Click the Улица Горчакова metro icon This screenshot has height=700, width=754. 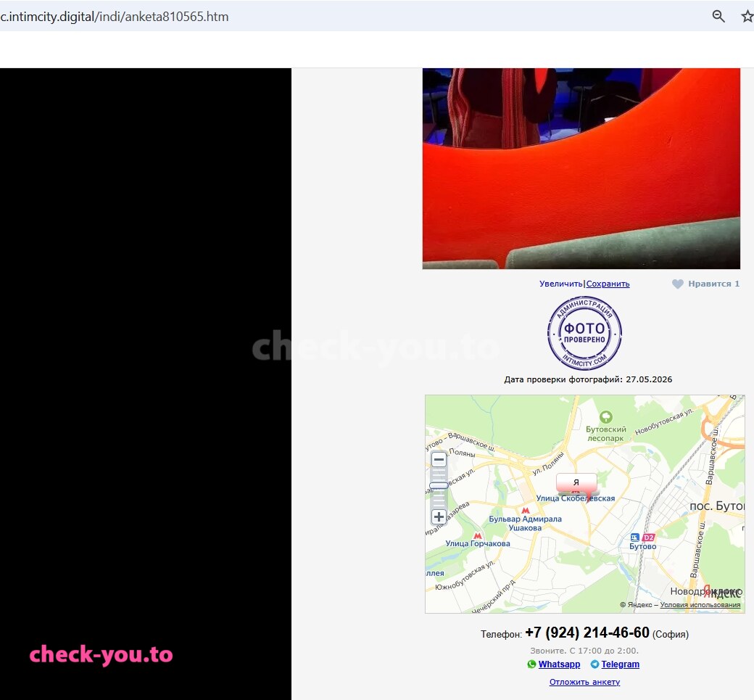pos(478,535)
